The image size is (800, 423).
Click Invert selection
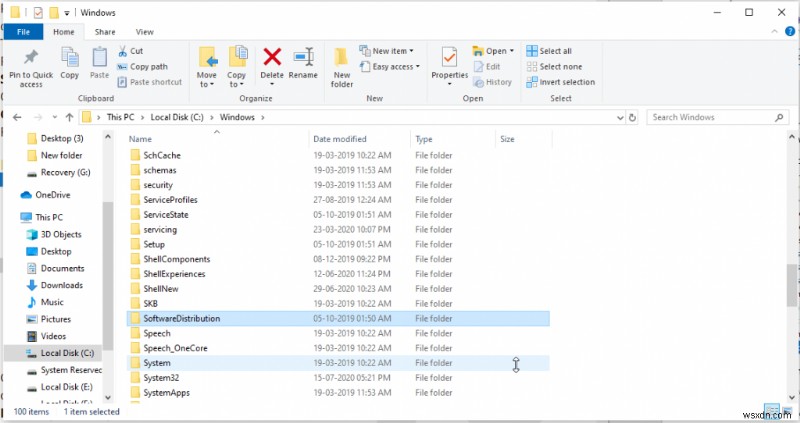561,82
